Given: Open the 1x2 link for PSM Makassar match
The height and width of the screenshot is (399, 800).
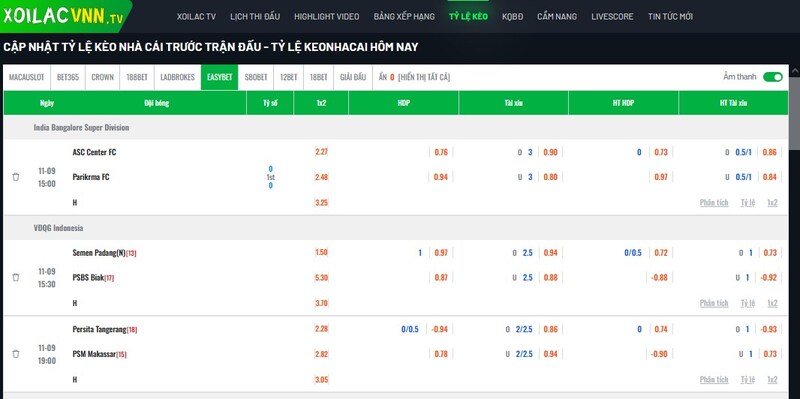Looking at the screenshot, I should tap(772, 380).
